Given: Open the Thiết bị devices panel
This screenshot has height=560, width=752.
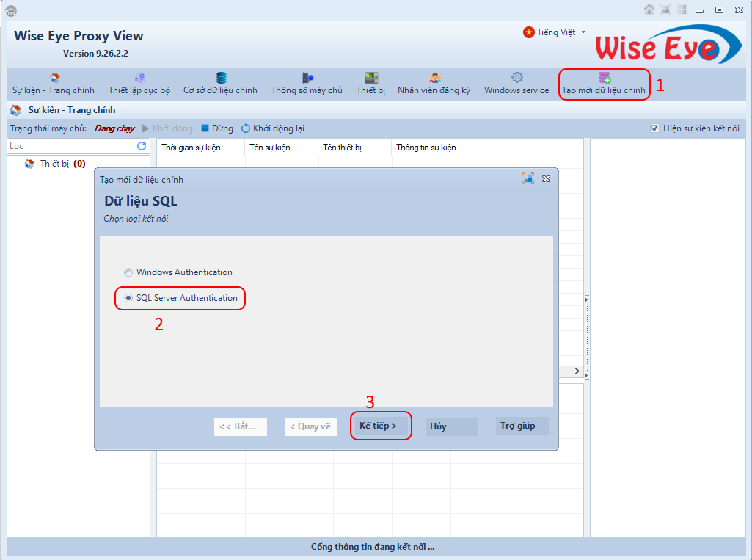Looking at the screenshot, I should 371,78.
